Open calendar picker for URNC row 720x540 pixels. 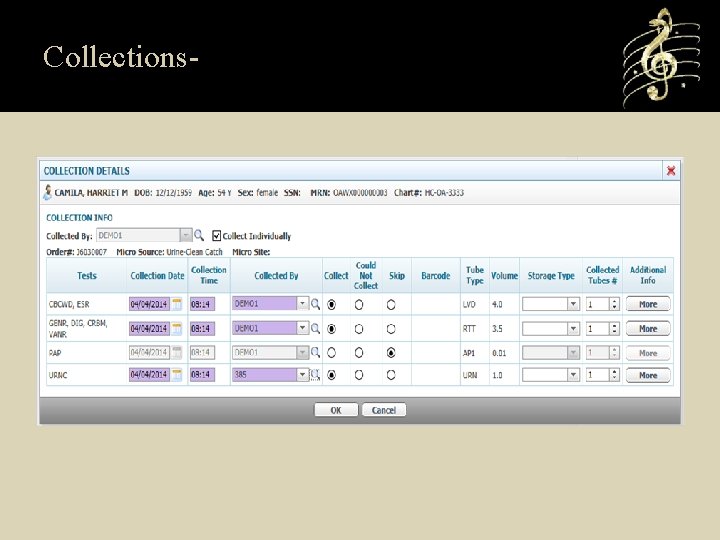(x=177, y=375)
